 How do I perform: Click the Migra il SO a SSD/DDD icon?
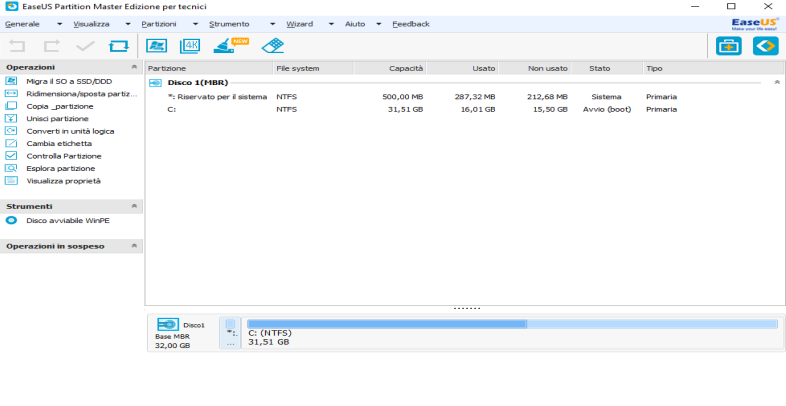(11, 81)
